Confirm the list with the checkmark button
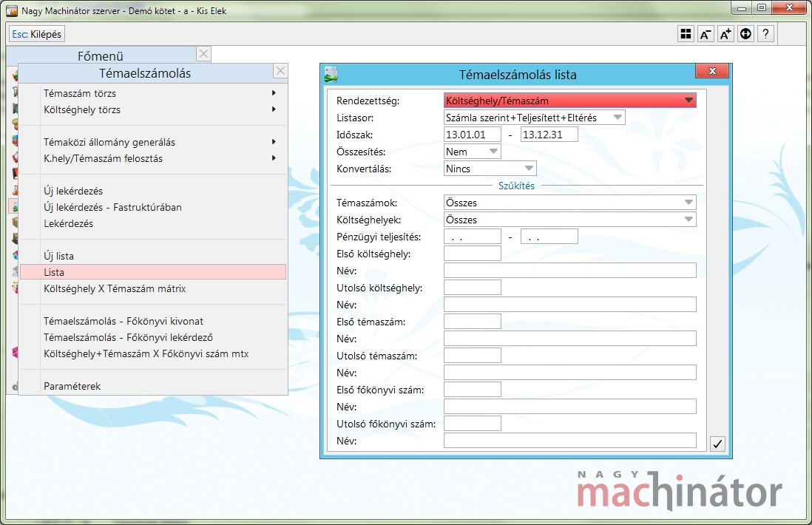The width and height of the screenshot is (812, 525). [x=717, y=444]
